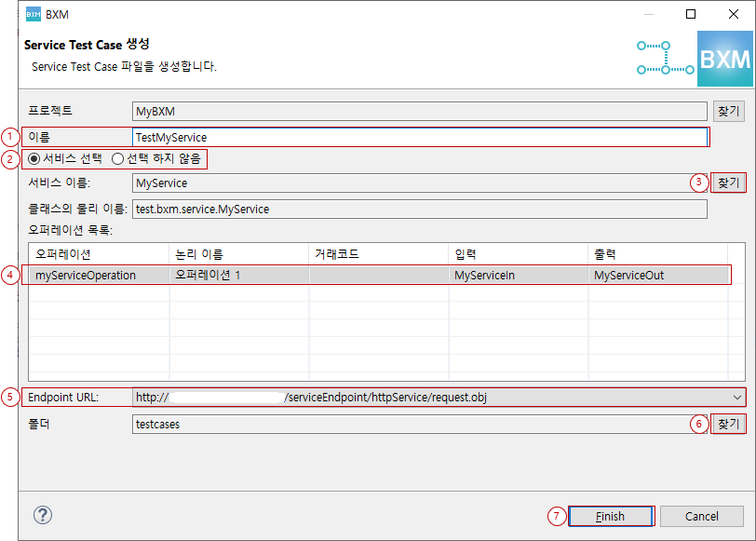Click the BXM title bar icon
Image resolution: width=756 pixels, height=541 pixels.
coord(33,14)
